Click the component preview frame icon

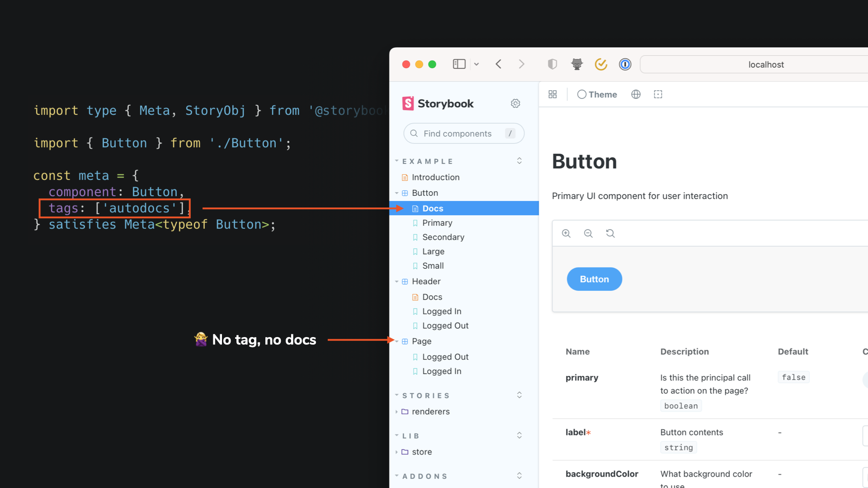tap(658, 94)
